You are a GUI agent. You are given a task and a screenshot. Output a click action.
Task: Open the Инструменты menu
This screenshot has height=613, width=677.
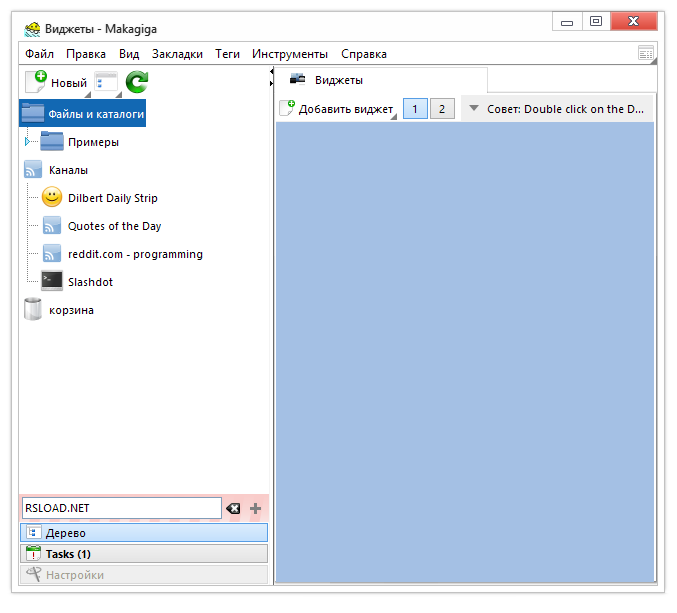tap(290, 54)
